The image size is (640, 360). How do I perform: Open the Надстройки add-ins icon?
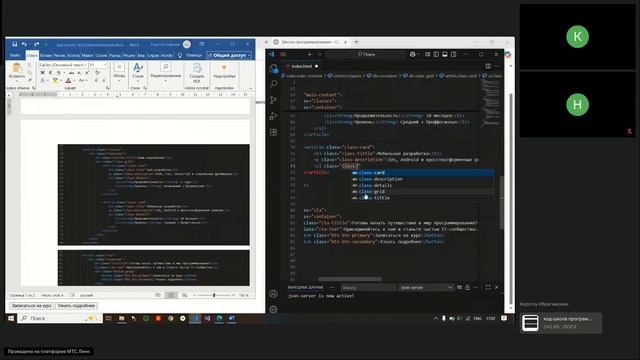[224, 72]
